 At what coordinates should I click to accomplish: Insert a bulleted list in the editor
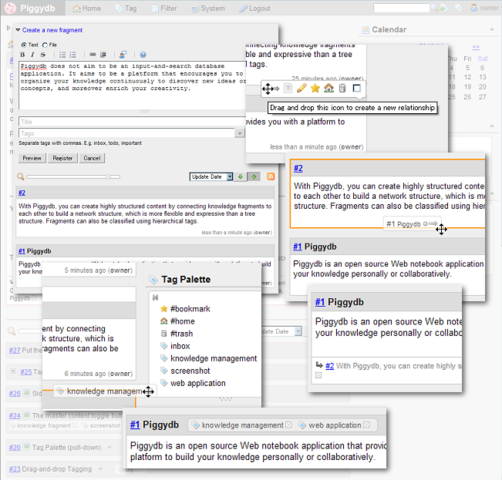pyautogui.click(x=62, y=55)
